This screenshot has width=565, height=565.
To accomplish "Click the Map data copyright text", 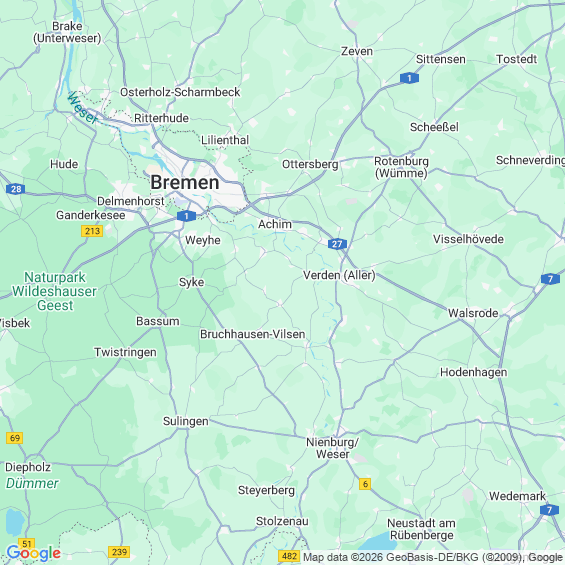I will (432, 557).
